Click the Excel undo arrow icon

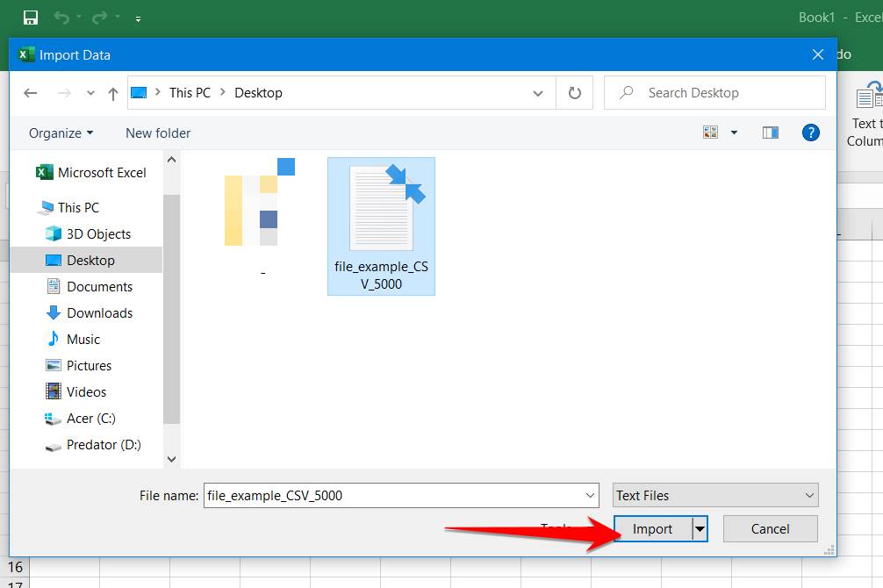61,18
